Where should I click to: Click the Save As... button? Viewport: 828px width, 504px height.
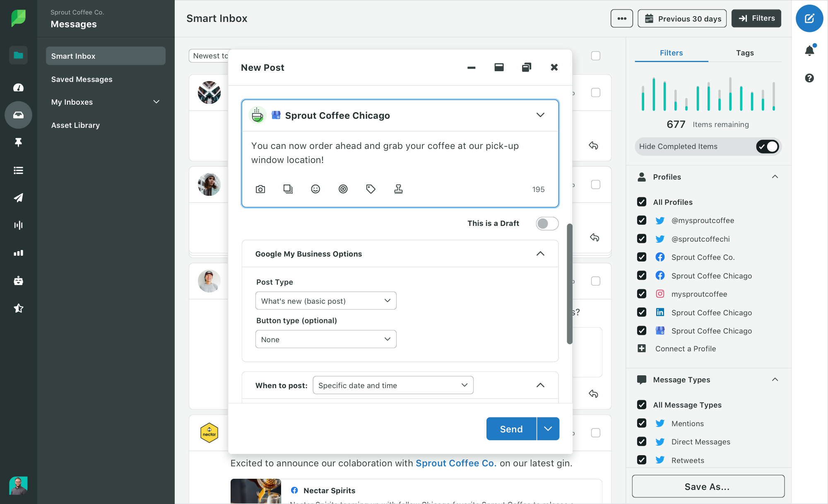tap(708, 487)
